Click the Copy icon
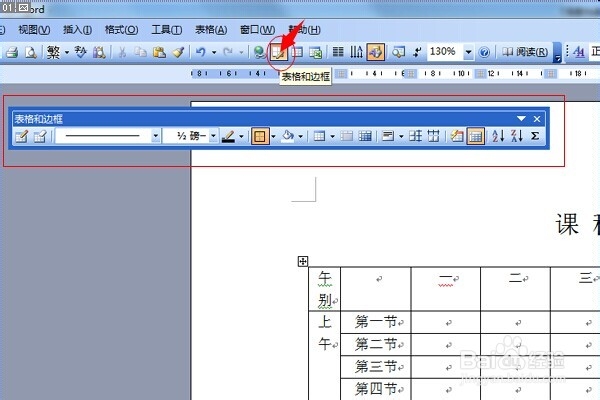 (140, 52)
